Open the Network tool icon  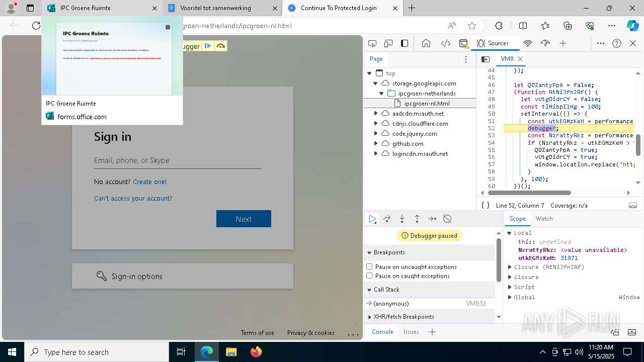pos(528,43)
